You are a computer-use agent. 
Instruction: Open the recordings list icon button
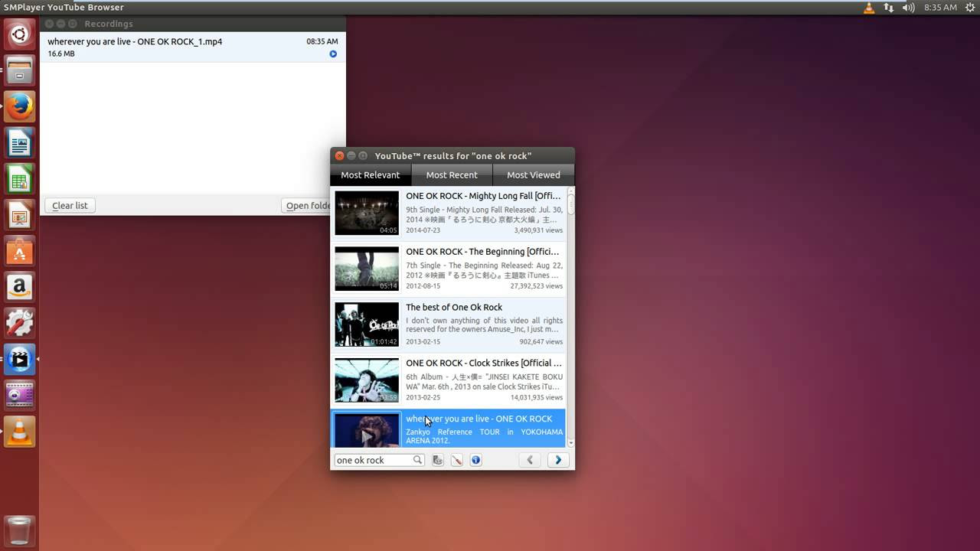[438, 460]
